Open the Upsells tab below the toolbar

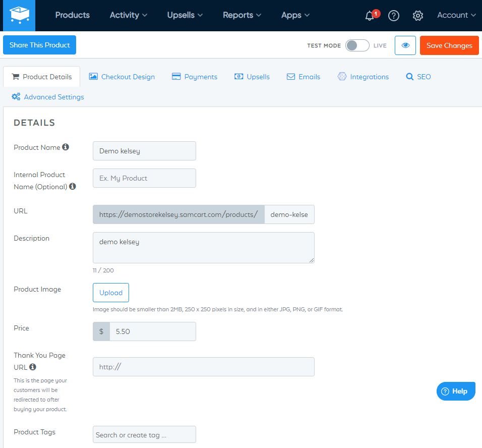(252, 77)
